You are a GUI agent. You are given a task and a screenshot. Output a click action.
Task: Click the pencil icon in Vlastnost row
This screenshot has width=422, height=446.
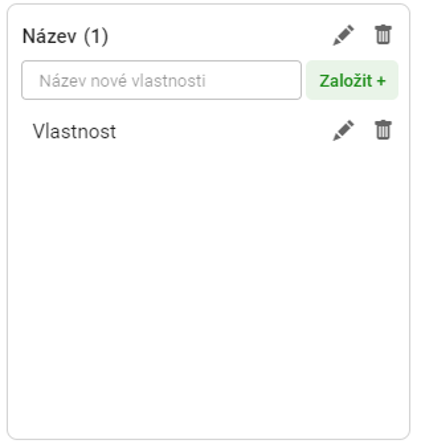coord(343,130)
